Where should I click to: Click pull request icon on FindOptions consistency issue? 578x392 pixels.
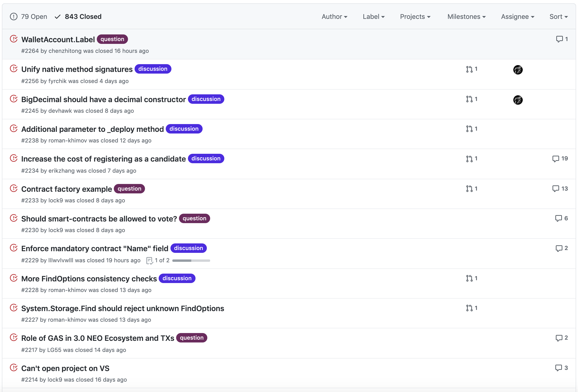click(x=469, y=278)
